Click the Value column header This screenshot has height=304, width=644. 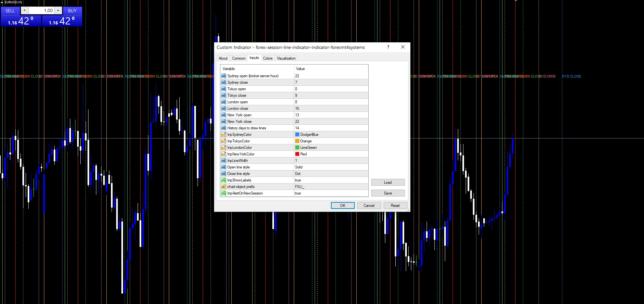(x=331, y=69)
